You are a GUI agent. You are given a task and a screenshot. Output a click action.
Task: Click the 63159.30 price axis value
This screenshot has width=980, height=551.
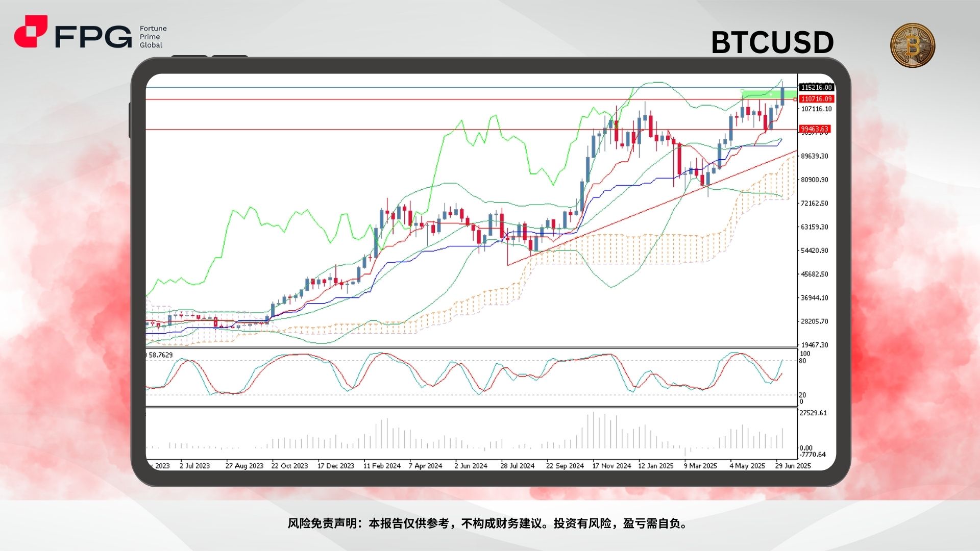(815, 227)
